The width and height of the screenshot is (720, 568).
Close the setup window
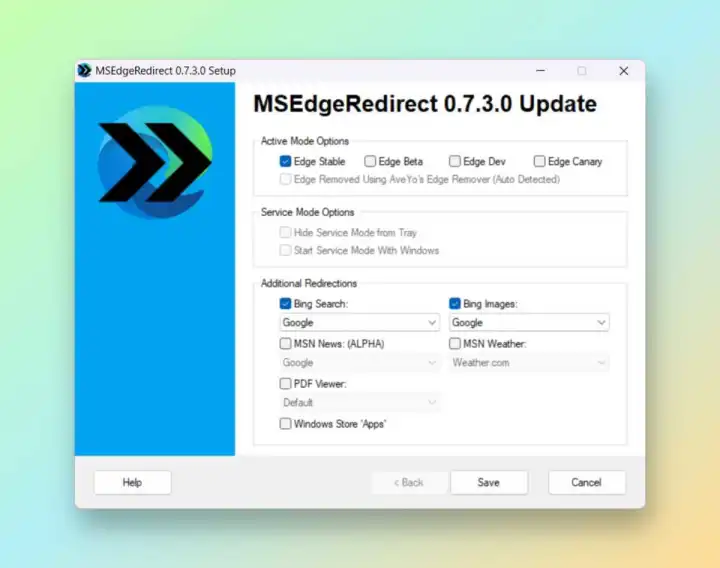[623, 71]
